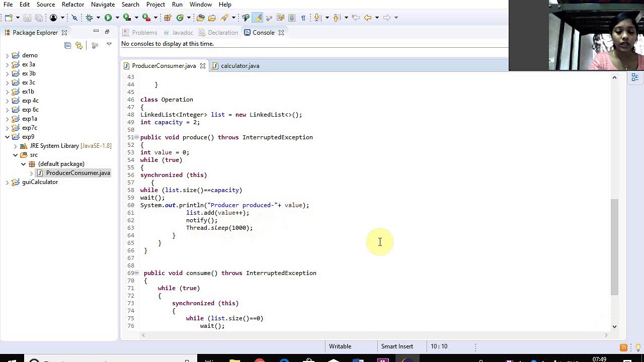Click the Next Annotation arrow icon
The height and width of the screenshot is (362, 644).
[x=317, y=18]
